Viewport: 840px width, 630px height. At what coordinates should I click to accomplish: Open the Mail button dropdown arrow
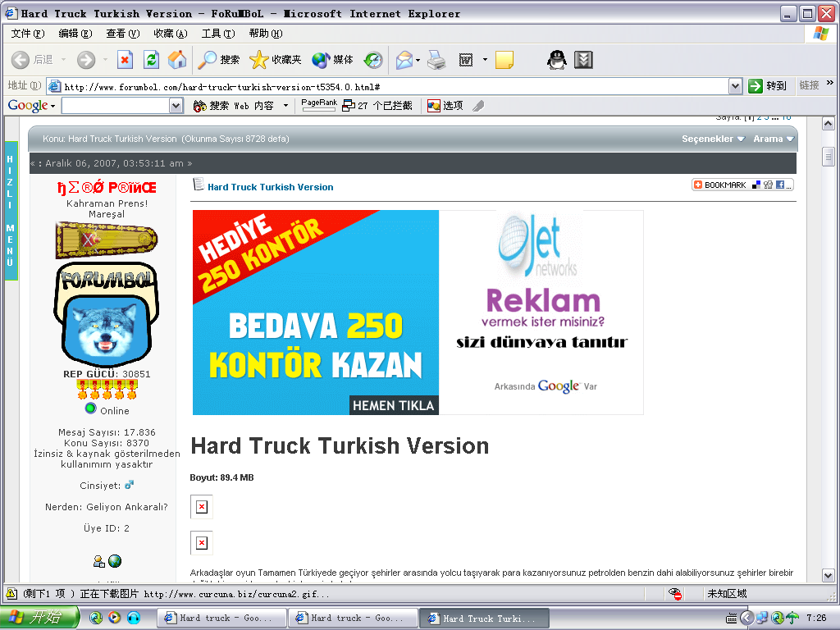(x=418, y=59)
